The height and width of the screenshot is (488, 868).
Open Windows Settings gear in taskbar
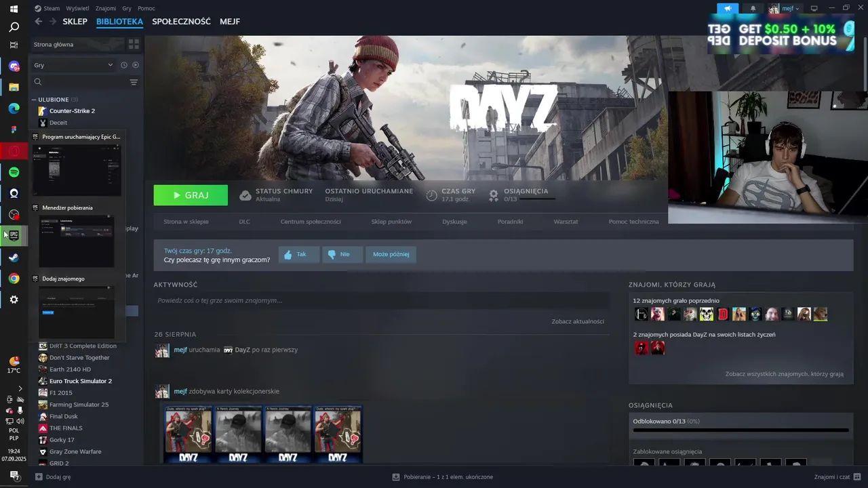tap(14, 300)
